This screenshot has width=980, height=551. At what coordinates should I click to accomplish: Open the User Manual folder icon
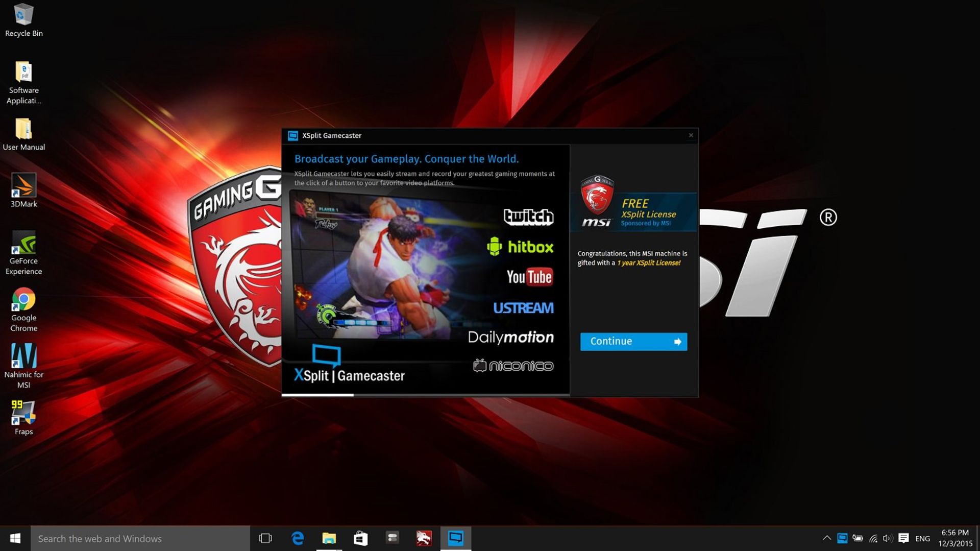point(23,134)
